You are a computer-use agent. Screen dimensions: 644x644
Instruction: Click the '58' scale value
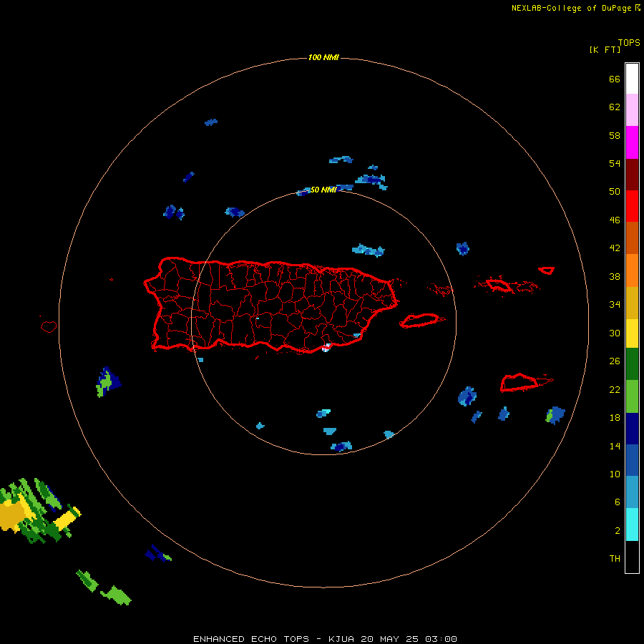pyautogui.click(x=615, y=135)
